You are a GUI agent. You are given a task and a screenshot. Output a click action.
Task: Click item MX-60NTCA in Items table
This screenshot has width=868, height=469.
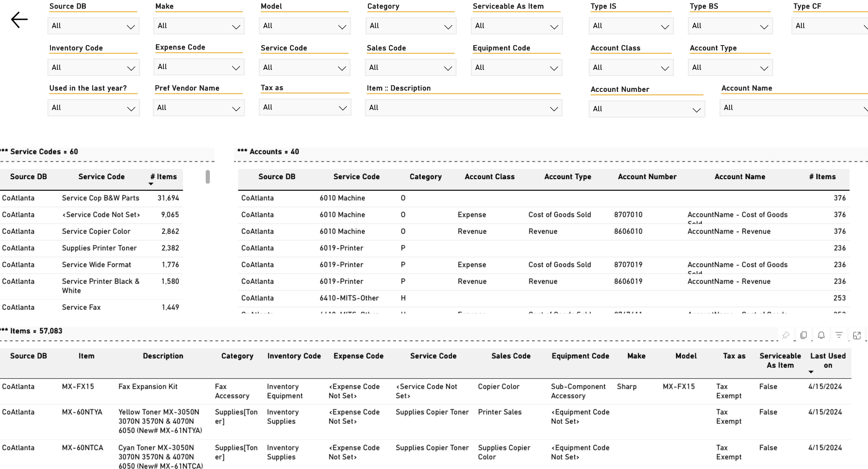(x=82, y=447)
